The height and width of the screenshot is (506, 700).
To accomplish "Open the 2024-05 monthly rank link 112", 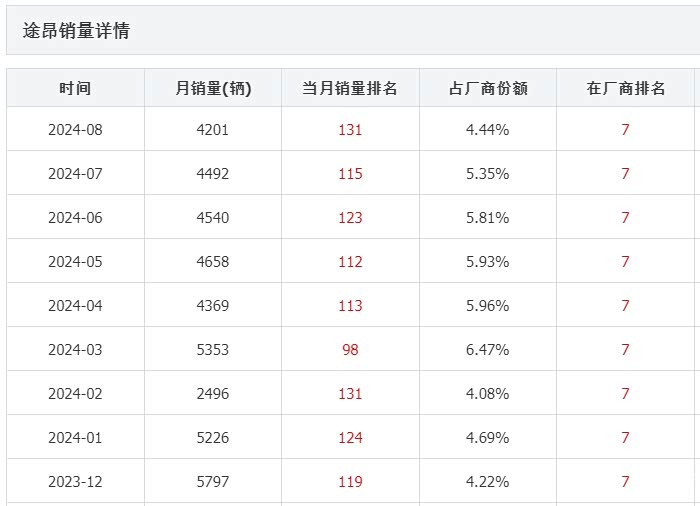I will 350,262.
